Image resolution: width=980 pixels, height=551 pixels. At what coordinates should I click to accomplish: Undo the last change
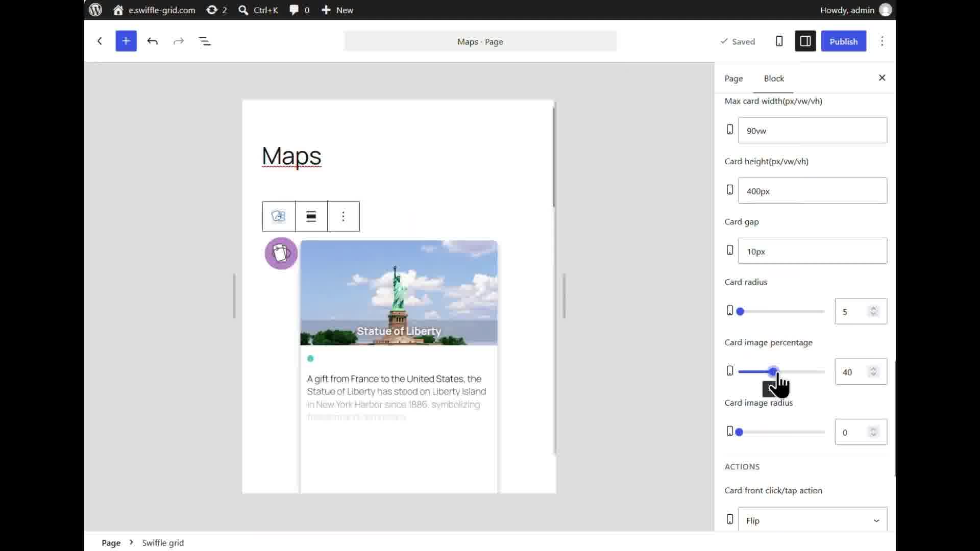(x=153, y=41)
